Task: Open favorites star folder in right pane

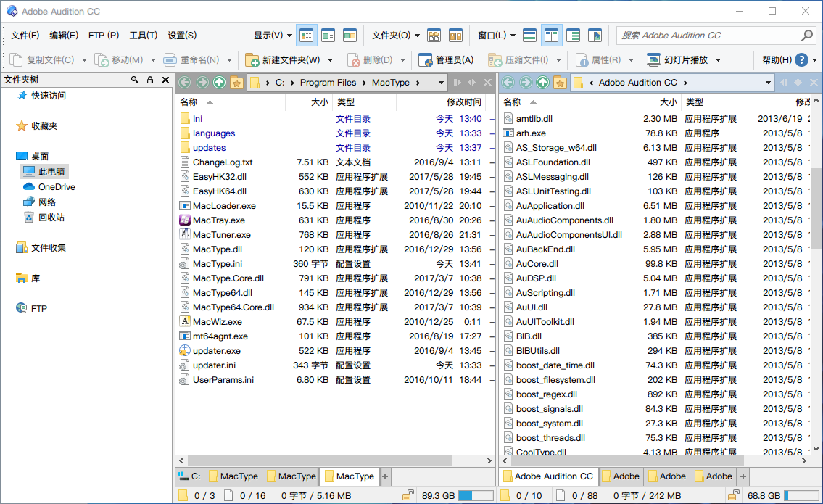Action: coord(560,83)
